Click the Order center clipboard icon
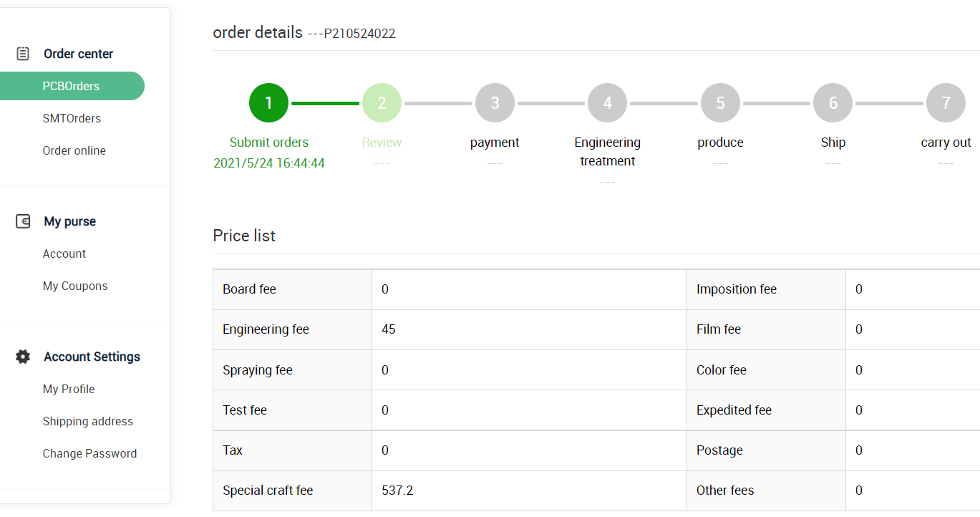980x517 pixels. point(23,54)
